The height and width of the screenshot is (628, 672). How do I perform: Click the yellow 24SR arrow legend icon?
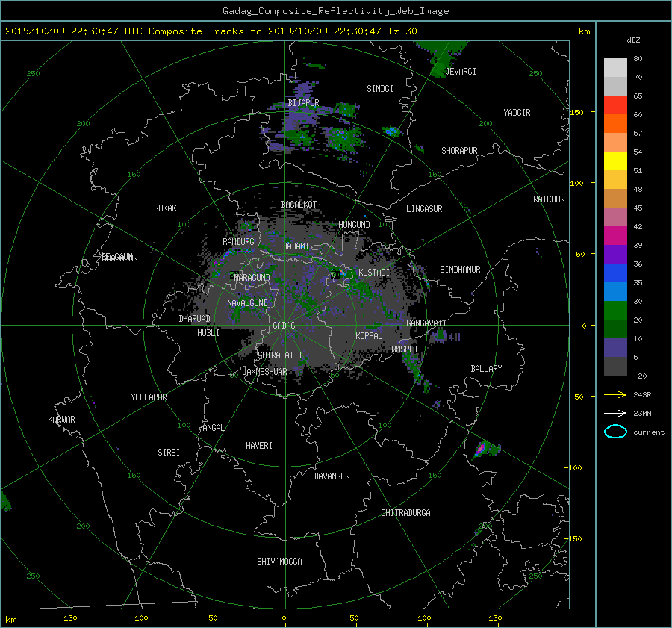pyautogui.click(x=615, y=394)
